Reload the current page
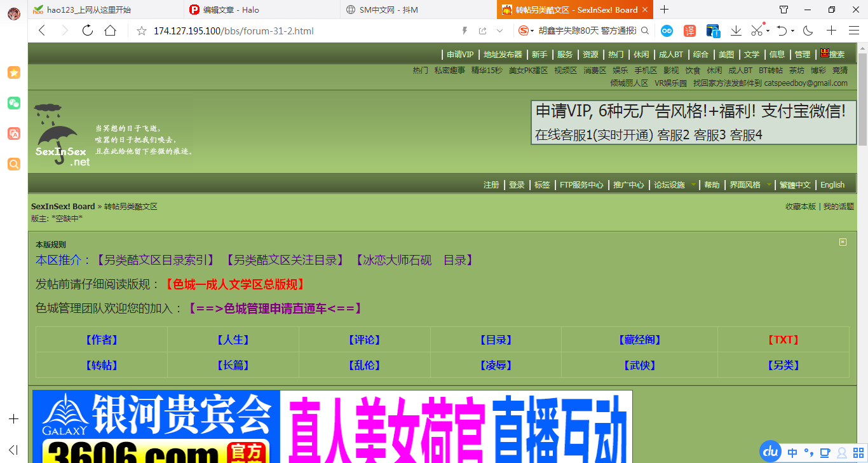Viewport: 868px width, 463px height. 88,31
